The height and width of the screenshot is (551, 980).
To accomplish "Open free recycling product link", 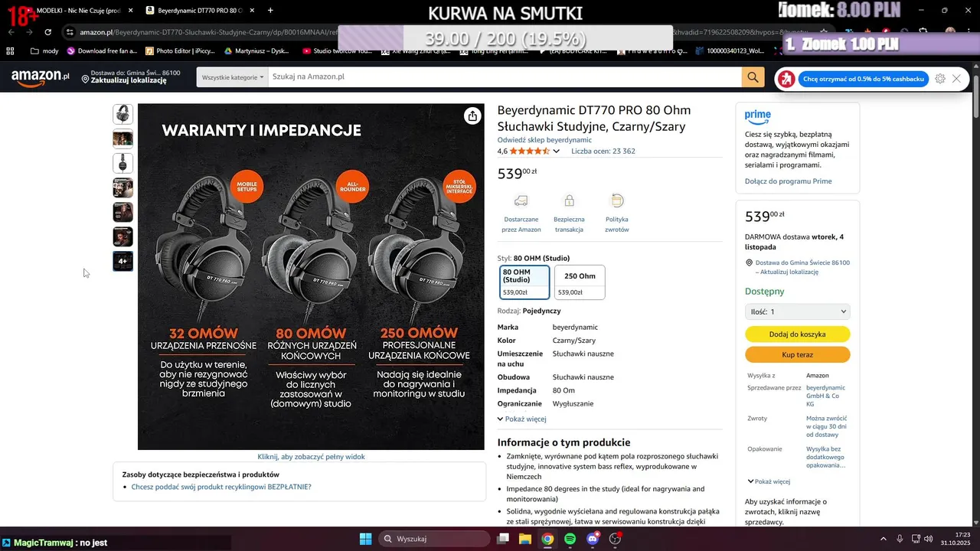I will point(221,487).
